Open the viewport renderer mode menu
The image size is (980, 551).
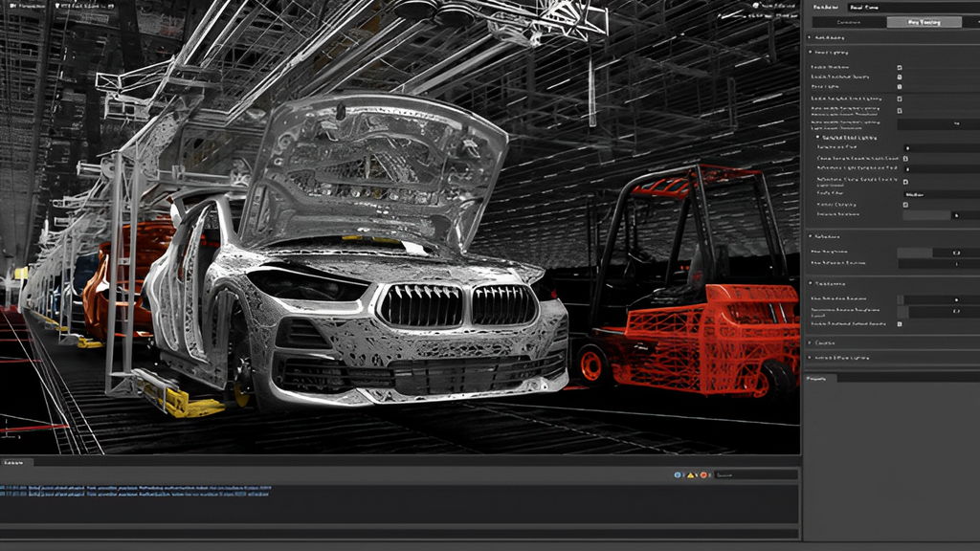[85, 7]
